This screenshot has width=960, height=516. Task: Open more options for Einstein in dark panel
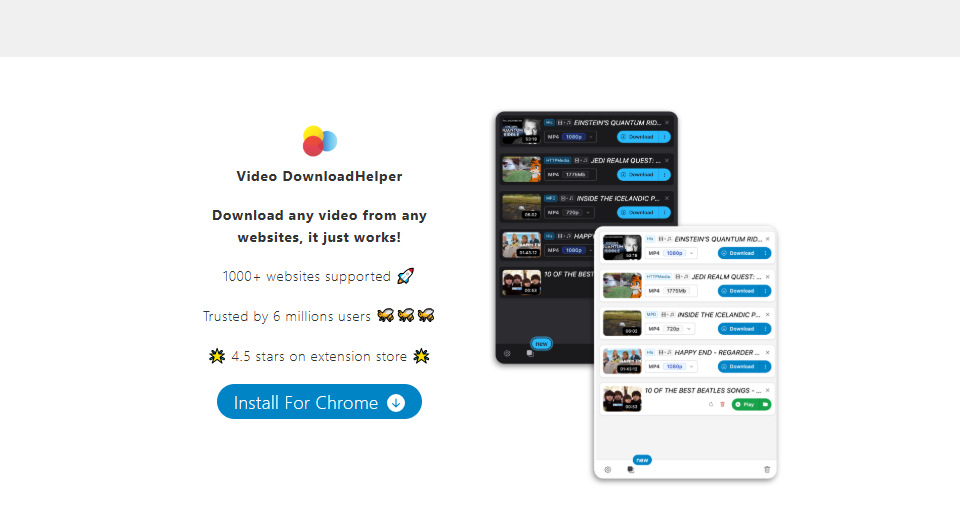(x=665, y=137)
